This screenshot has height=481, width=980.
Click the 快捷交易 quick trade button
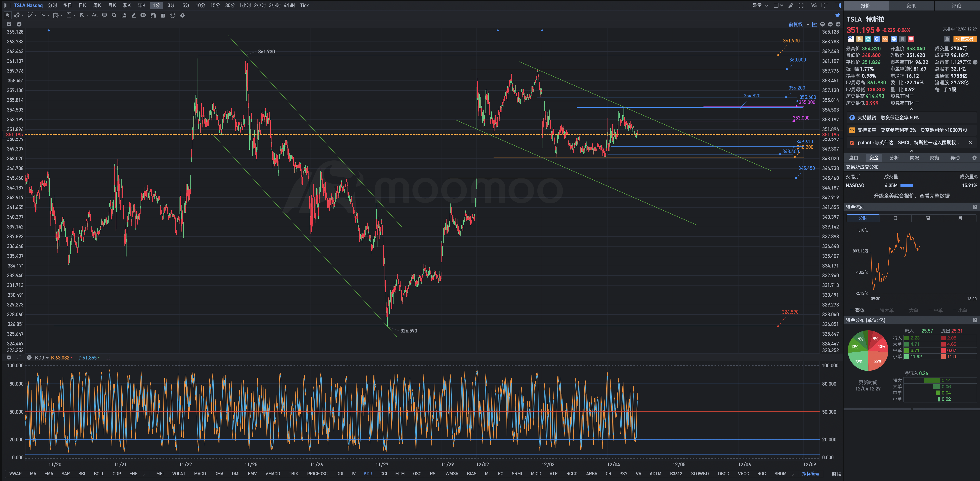coord(965,39)
